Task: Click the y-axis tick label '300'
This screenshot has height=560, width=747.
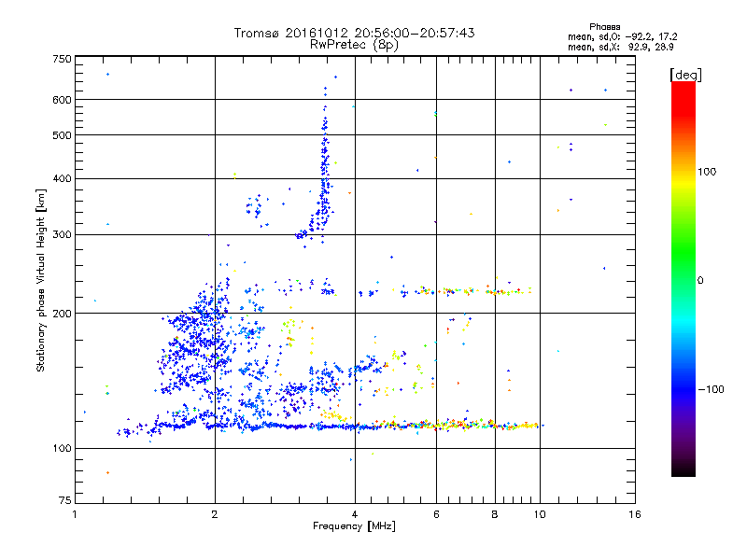Action: [62, 235]
